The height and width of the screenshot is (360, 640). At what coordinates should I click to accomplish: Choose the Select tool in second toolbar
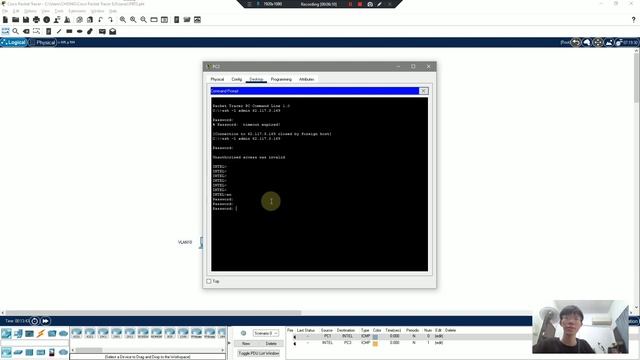(5, 31)
